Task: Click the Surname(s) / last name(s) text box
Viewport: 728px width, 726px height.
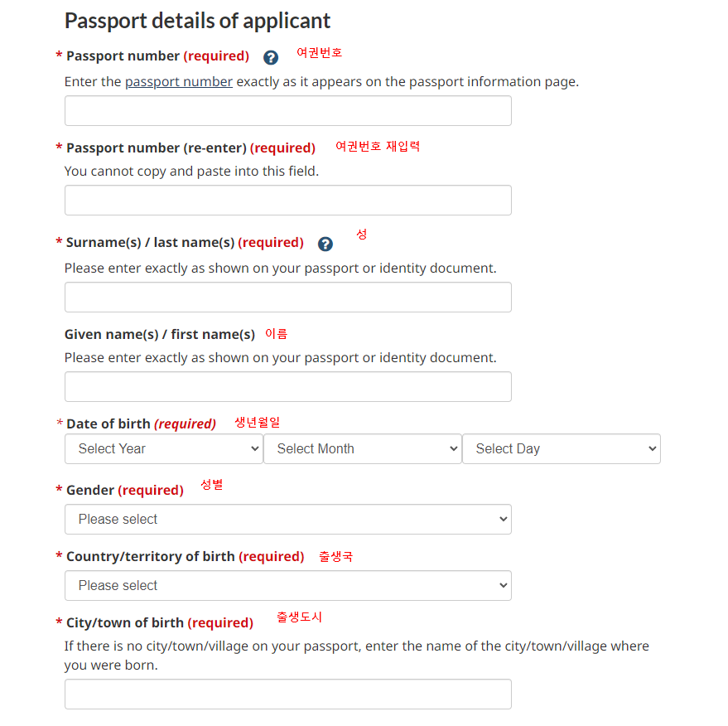Action: [x=287, y=297]
